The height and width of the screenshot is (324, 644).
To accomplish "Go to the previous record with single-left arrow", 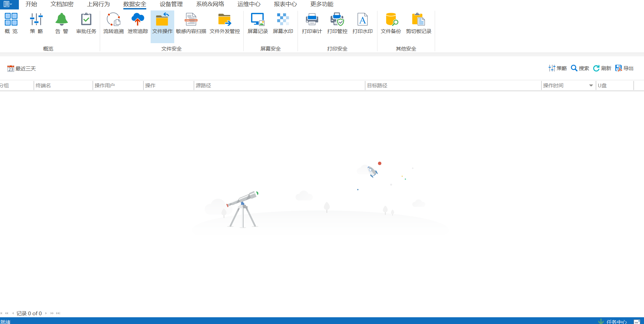I will point(13,313).
